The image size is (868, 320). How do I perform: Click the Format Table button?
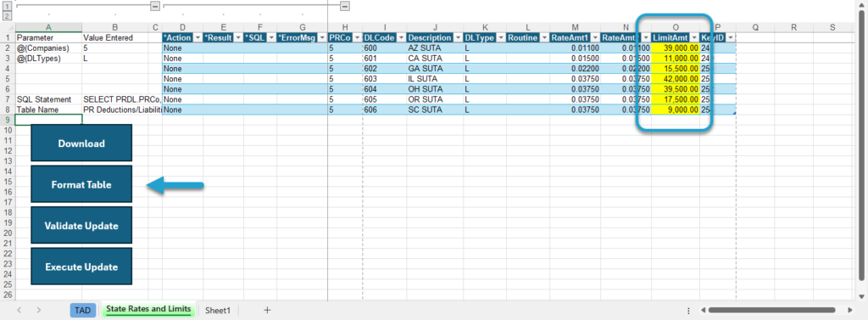coord(81,185)
